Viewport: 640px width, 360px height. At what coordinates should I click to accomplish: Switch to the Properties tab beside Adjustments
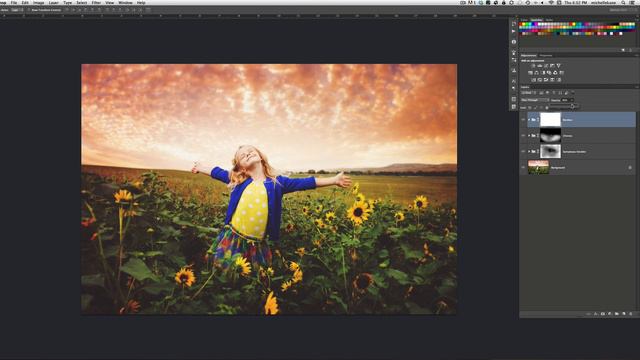pos(546,56)
